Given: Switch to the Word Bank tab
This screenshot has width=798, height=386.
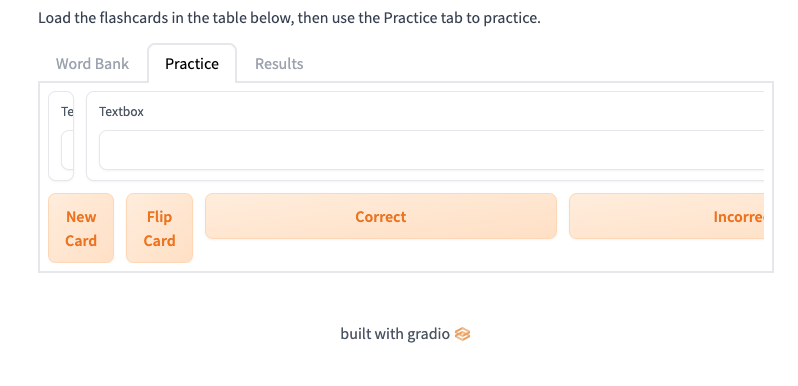Looking at the screenshot, I should coord(92,64).
